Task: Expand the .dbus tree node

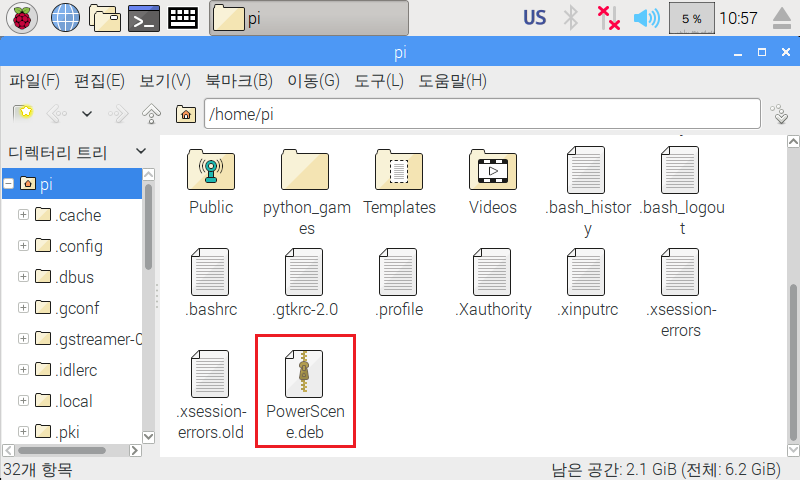Action: pos(23,277)
